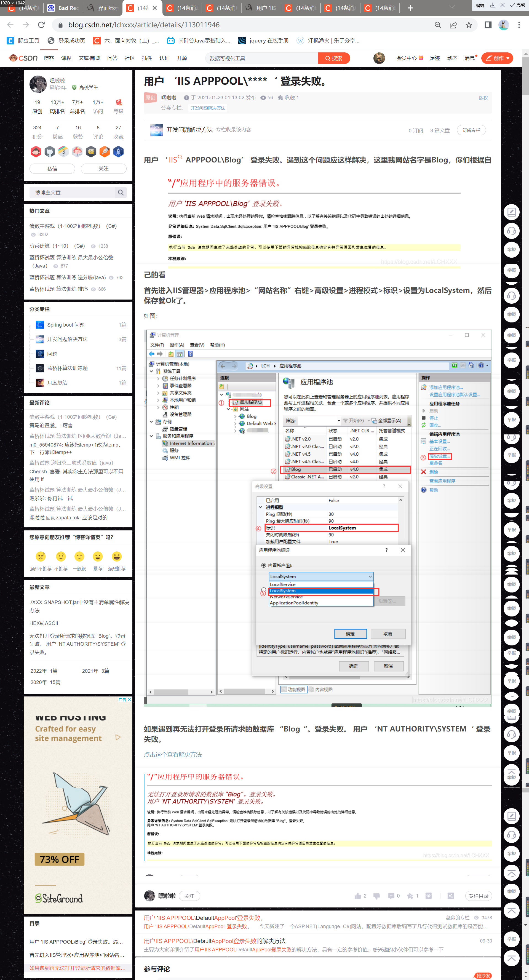
Task: Open a new browser tab
Action: pyautogui.click(x=410, y=8)
